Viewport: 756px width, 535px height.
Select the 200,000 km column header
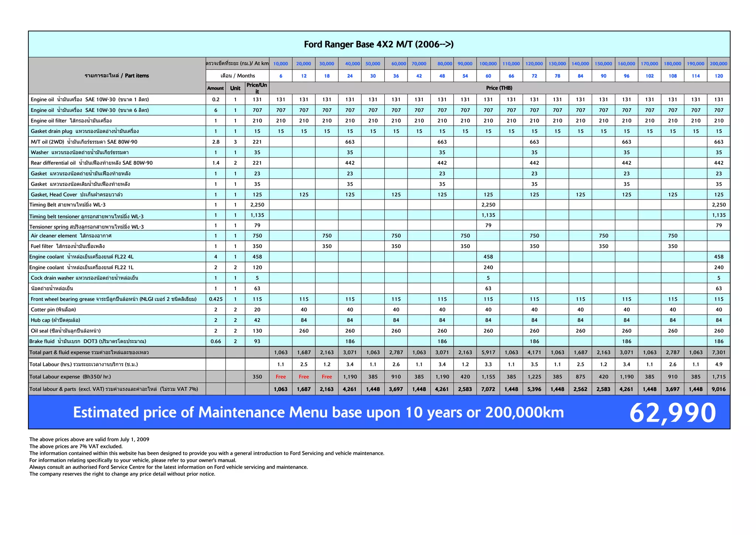[718, 64]
